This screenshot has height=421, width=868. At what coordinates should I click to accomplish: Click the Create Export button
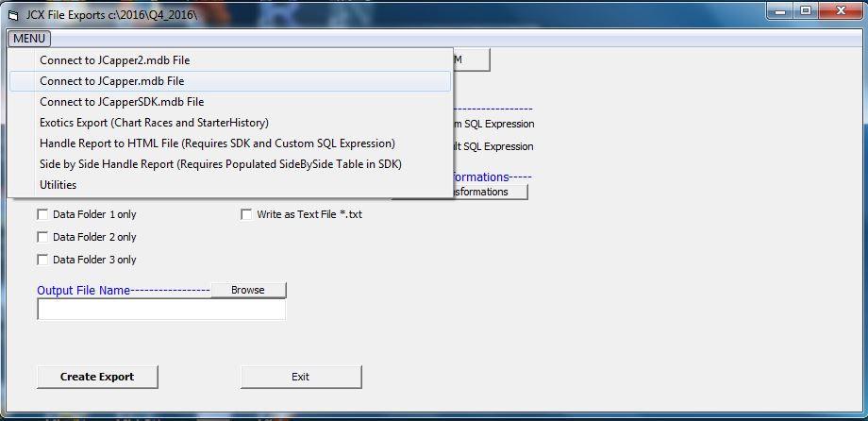[97, 377]
